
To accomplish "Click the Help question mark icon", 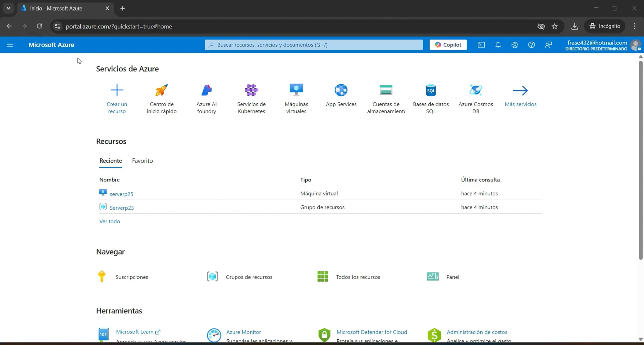I will click(x=531, y=45).
